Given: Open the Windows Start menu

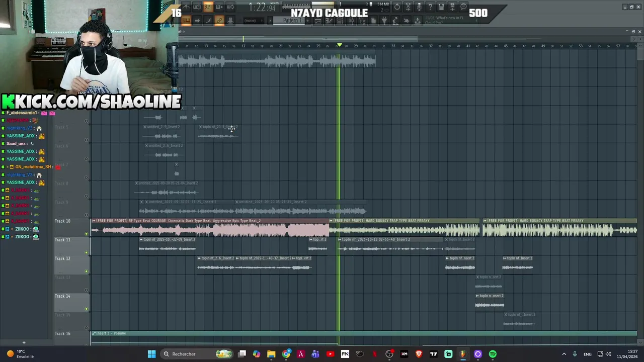Looking at the screenshot, I should (x=151, y=354).
